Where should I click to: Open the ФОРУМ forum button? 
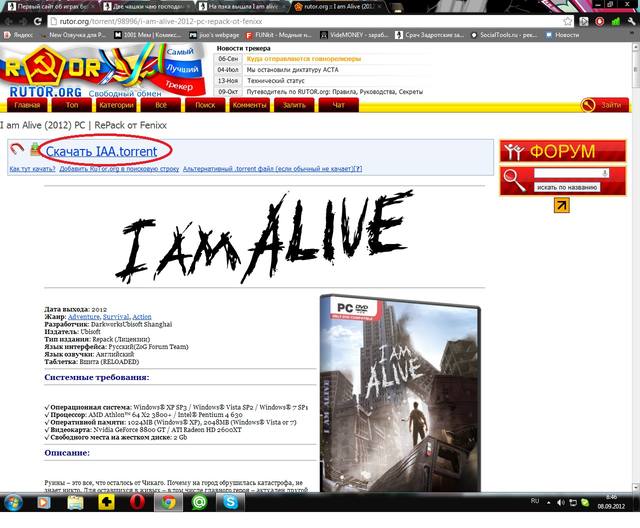coord(563,151)
